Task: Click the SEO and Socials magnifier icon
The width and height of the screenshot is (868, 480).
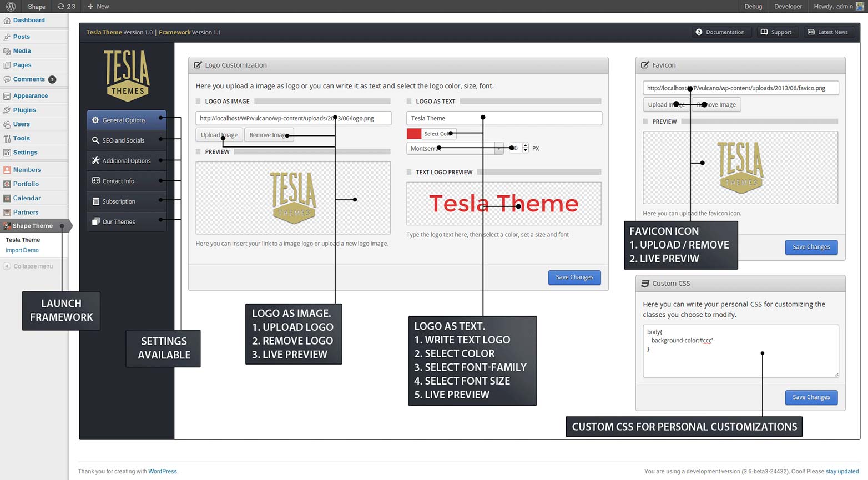Action: point(95,140)
